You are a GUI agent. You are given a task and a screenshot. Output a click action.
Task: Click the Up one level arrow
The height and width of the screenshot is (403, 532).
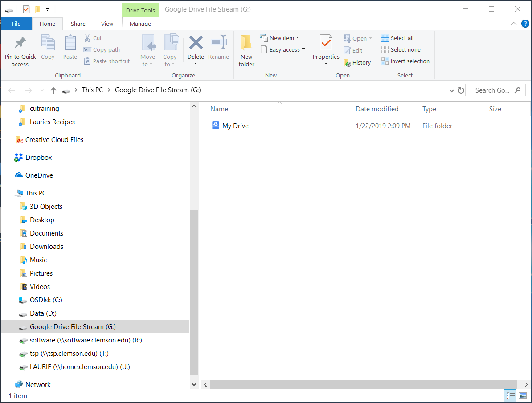[x=53, y=90]
